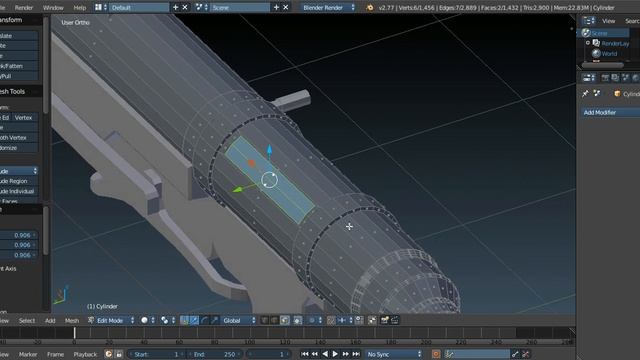The height and width of the screenshot is (360, 640).
Task: Click the current frame number field
Action: coord(269,354)
